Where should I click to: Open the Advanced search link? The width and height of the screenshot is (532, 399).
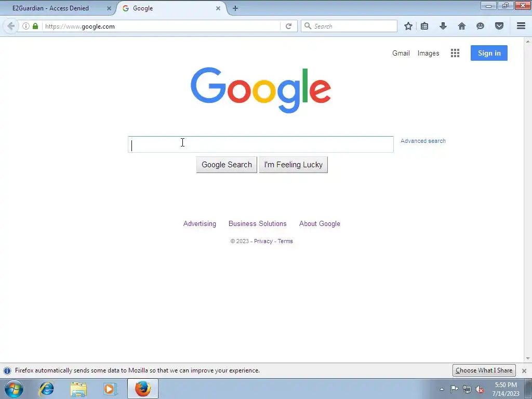click(423, 141)
